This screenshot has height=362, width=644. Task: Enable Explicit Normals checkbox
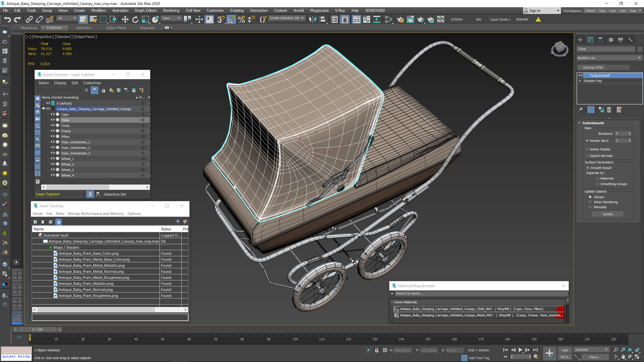(587, 156)
